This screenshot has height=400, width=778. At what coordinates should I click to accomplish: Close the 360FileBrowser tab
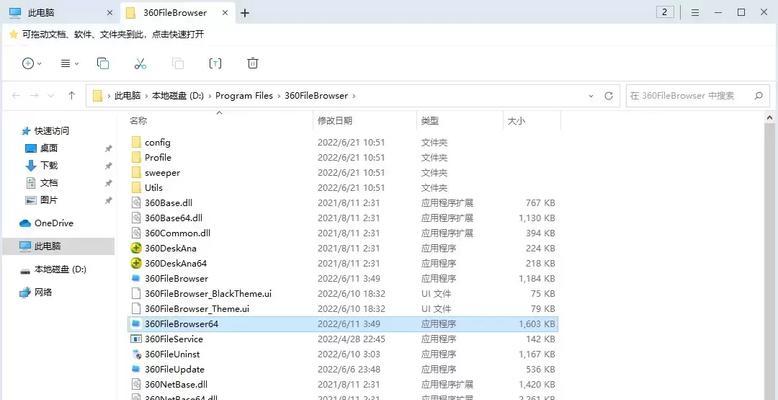[225, 13]
